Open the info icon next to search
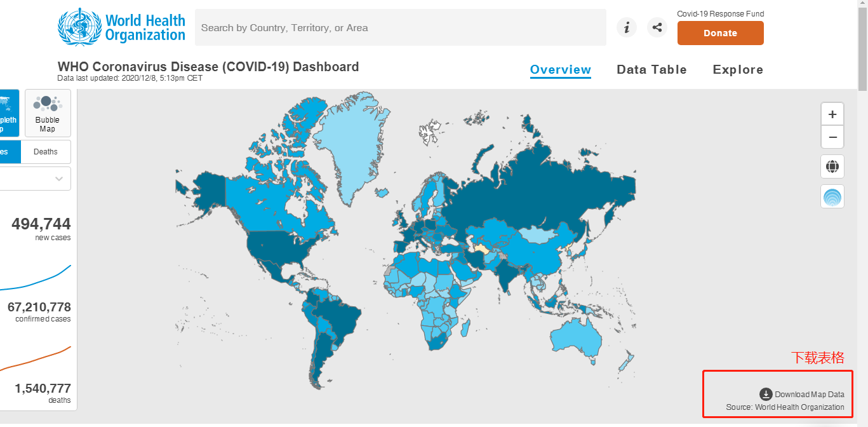This screenshot has width=868, height=427. pyautogui.click(x=627, y=27)
